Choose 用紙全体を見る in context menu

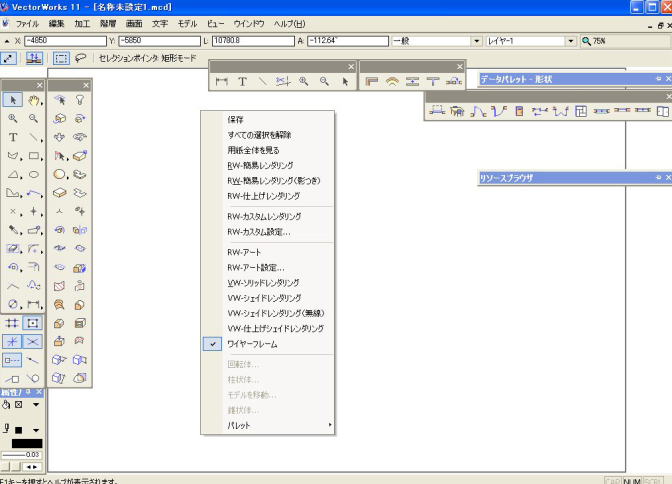pyautogui.click(x=268, y=150)
